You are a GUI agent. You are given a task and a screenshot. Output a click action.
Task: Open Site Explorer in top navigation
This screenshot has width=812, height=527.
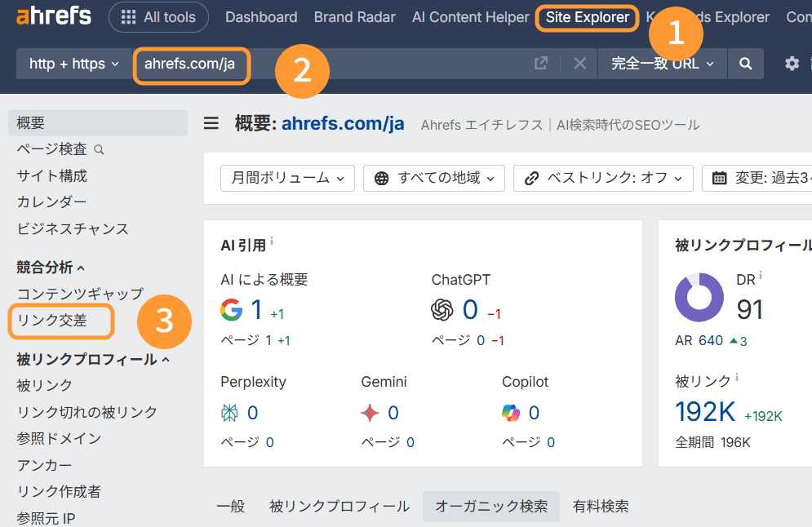588,17
